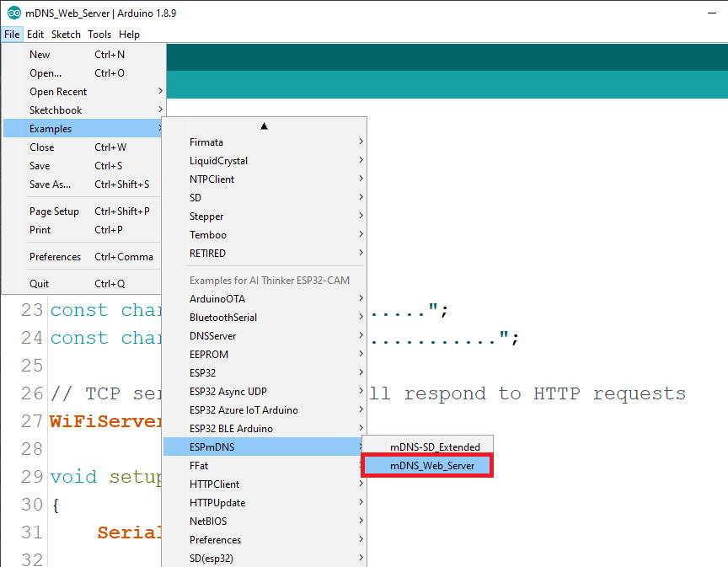The width and height of the screenshot is (728, 567).
Task: Choose Close from the File menu
Action: [x=83, y=147]
